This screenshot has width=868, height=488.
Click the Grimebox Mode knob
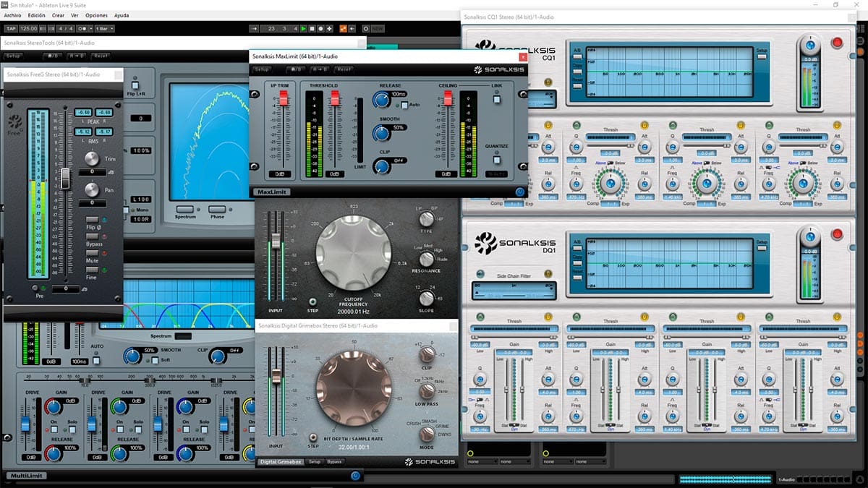pyautogui.click(x=427, y=434)
